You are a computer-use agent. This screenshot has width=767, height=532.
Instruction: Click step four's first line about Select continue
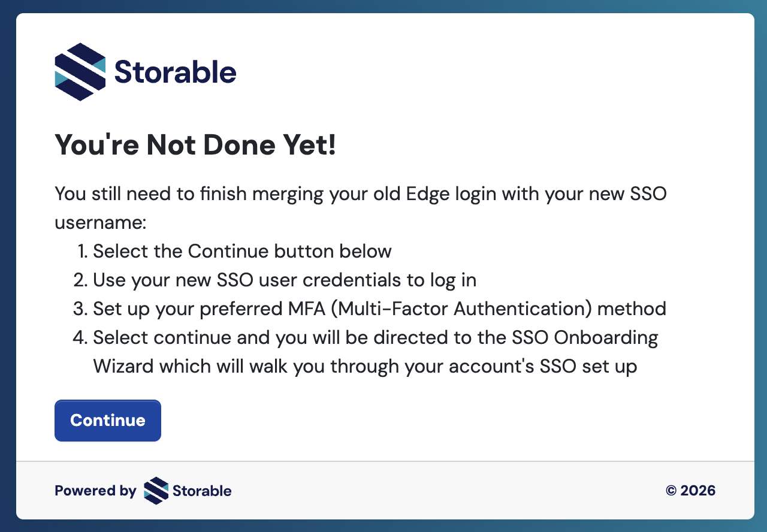375,338
